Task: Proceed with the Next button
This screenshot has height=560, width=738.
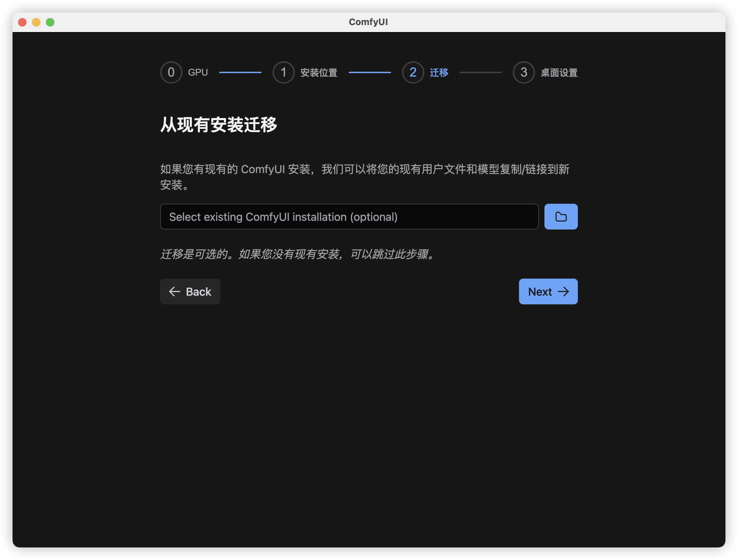Action: [548, 291]
